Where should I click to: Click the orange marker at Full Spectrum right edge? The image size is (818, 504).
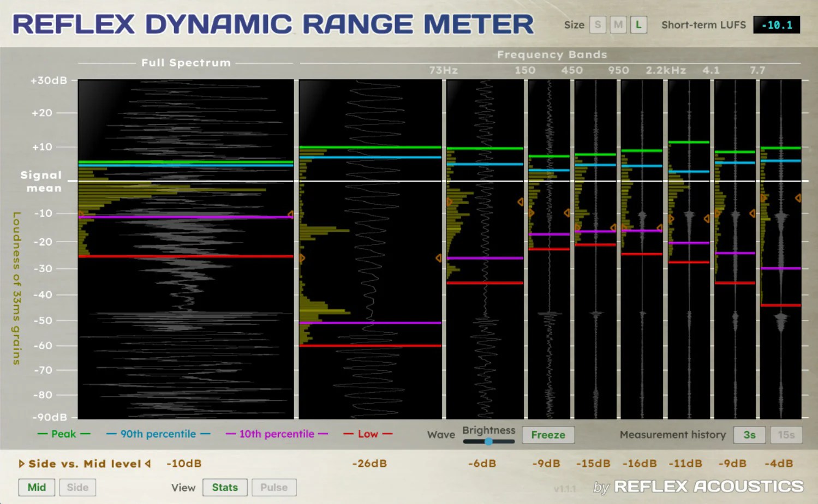(x=290, y=214)
